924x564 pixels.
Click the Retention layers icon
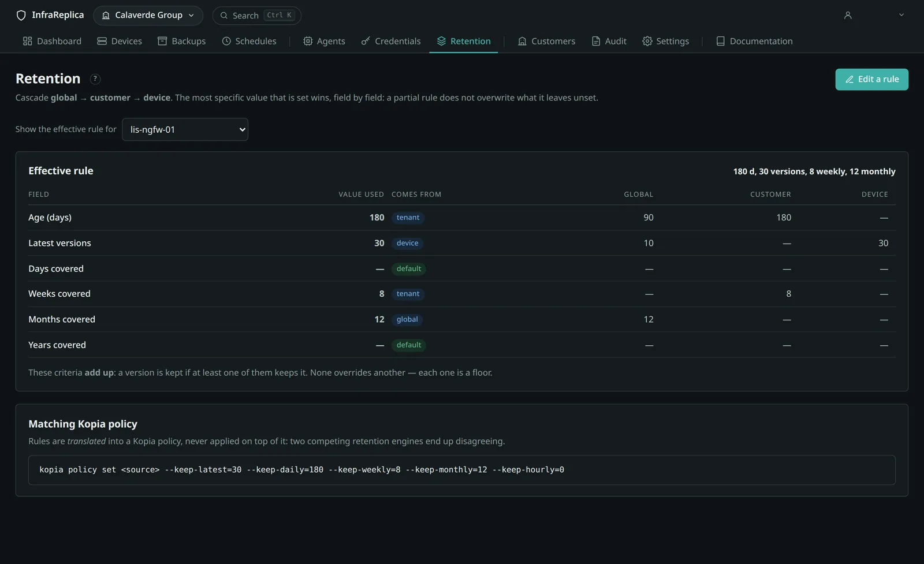pos(441,41)
